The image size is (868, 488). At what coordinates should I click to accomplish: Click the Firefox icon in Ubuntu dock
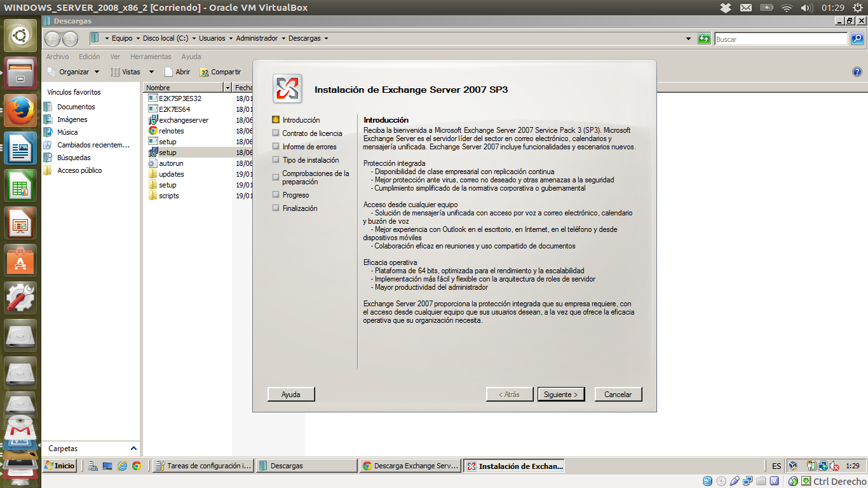(x=20, y=111)
